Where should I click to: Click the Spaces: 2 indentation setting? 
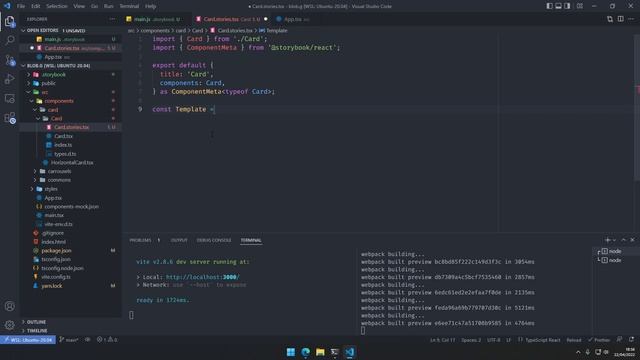click(x=471, y=340)
